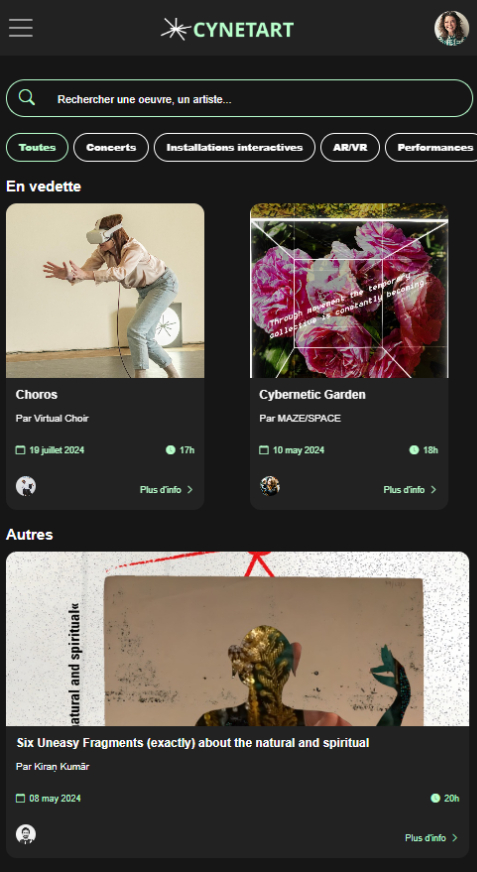
Task: Open the user profile avatar
Action: click(451, 28)
